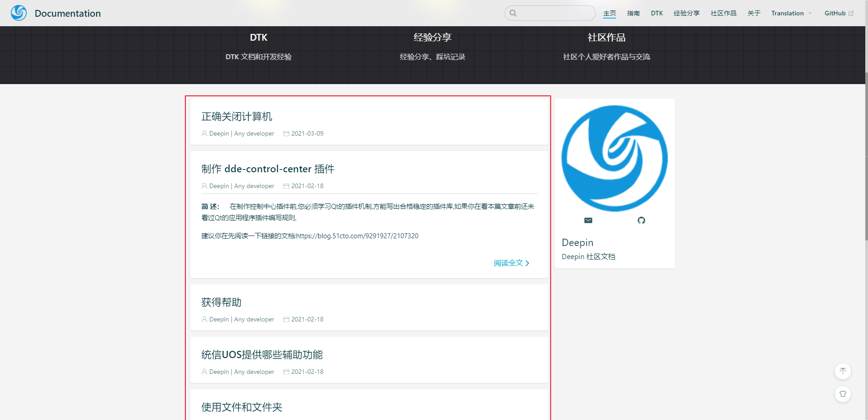Click the back-to-top arrow button

pyautogui.click(x=843, y=371)
